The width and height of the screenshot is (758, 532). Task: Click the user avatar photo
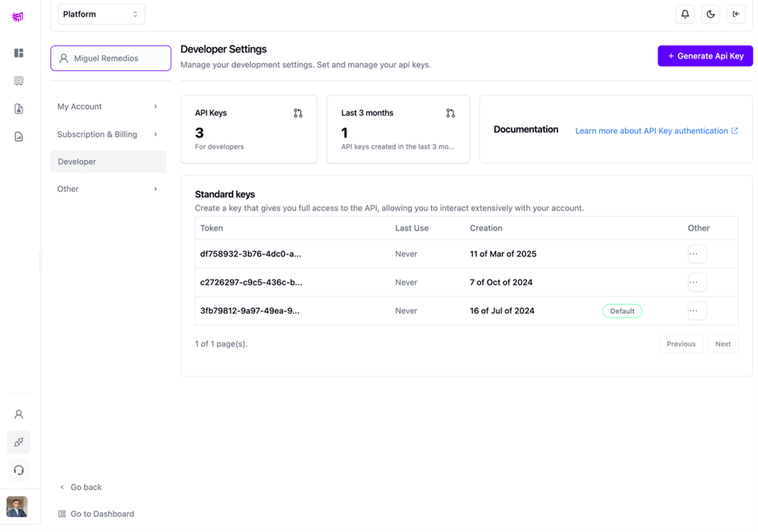tap(17, 507)
